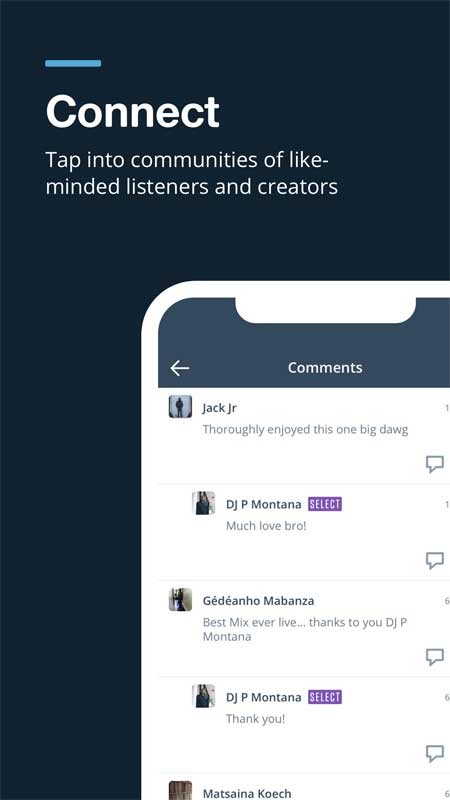450x800 pixels.
Task: Open DJ P Montana name above "Much love bro!"
Action: point(263,505)
